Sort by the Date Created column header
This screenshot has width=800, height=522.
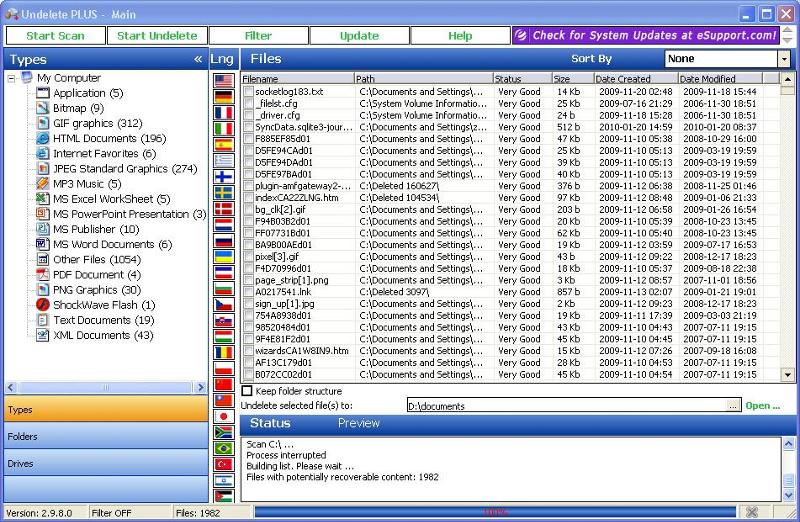click(x=636, y=79)
